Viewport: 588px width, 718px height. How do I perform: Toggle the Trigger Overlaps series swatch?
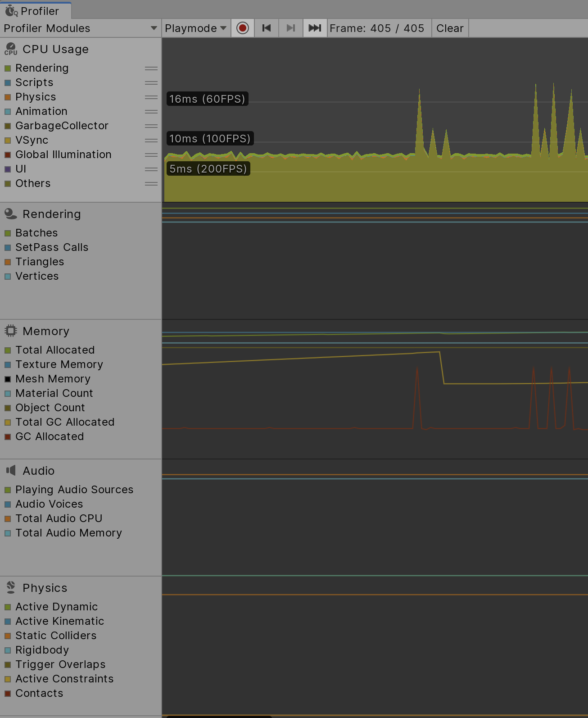coord(8,665)
